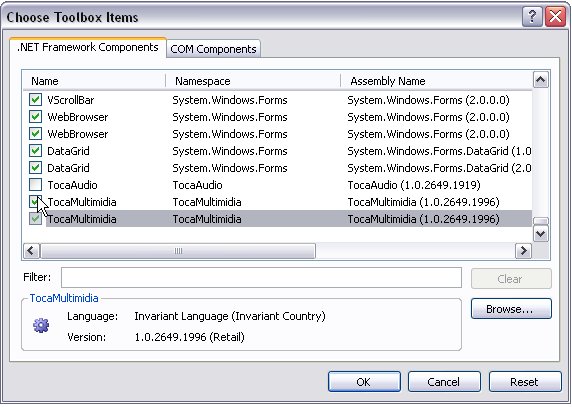The width and height of the screenshot is (572, 407).
Task: Toggle the first DataGrid checkbox
Action: (x=35, y=151)
